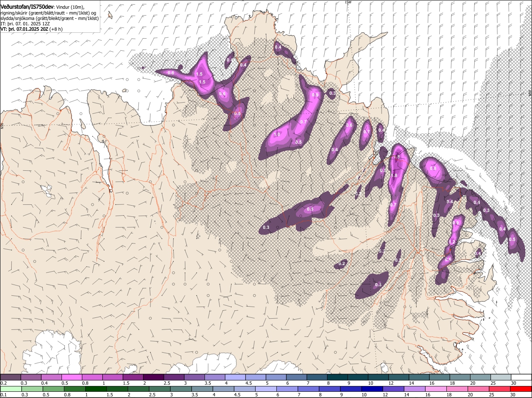Click the '0.1' label under the lower legend
The image size is (532, 398).
[x=3, y=394]
